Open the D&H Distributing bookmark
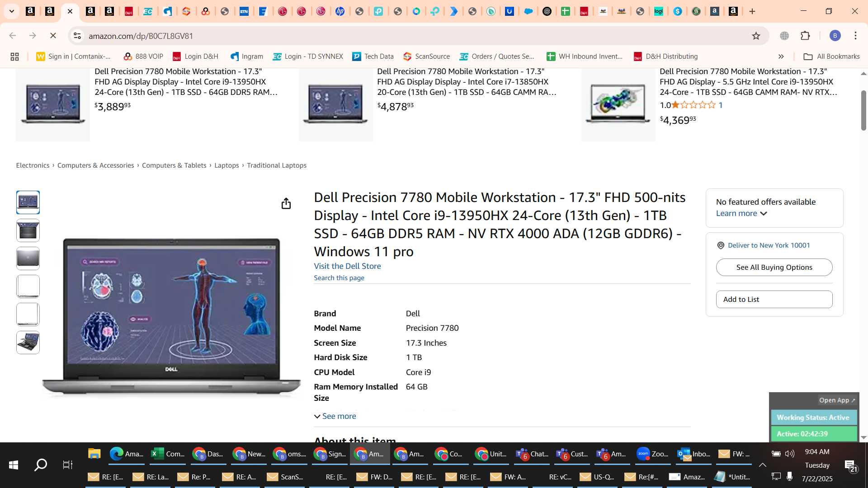The height and width of the screenshot is (488, 868). tap(665, 56)
